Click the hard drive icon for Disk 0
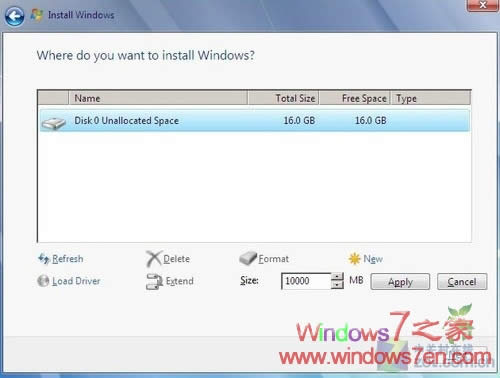 53,123
